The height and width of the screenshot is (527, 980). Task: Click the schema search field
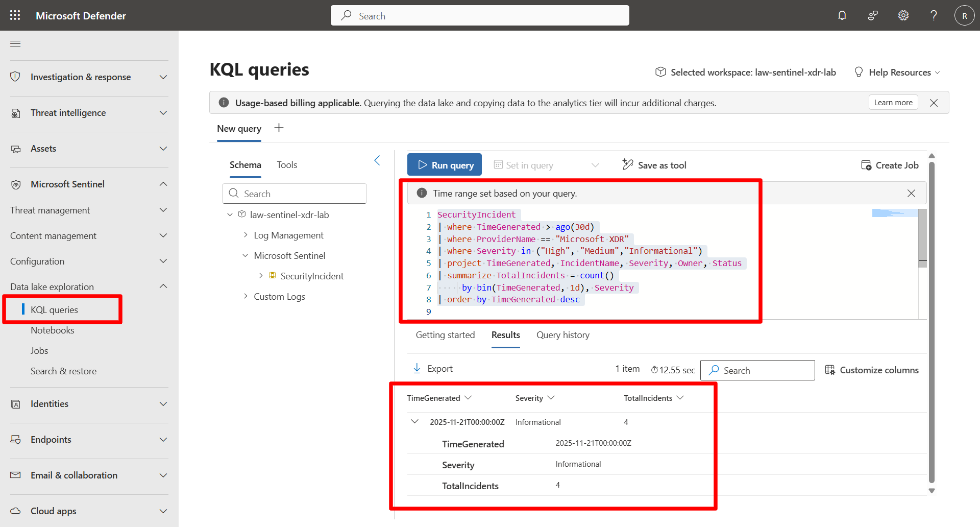tap(295, 194)
